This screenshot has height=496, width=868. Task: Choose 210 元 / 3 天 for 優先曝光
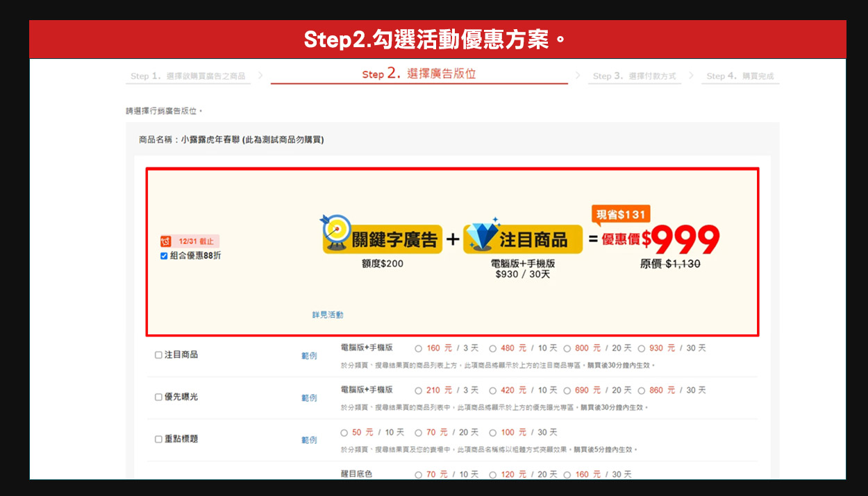click(x=419, y=391)
